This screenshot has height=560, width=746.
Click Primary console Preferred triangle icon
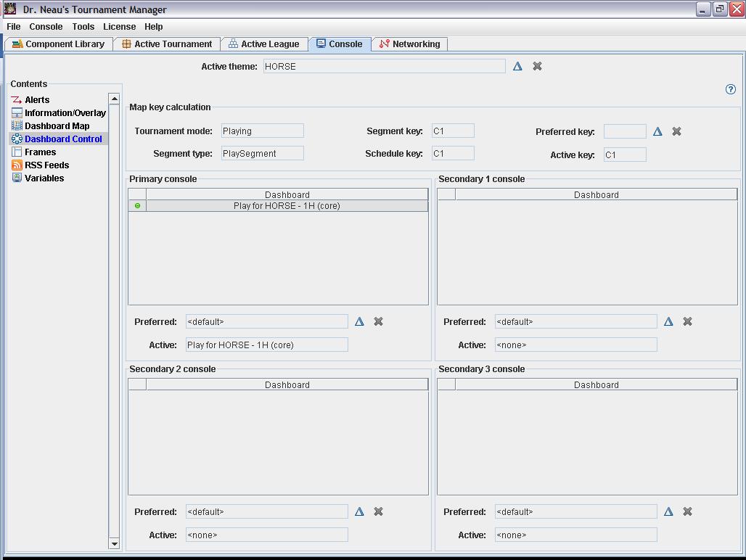click(359, 321)
